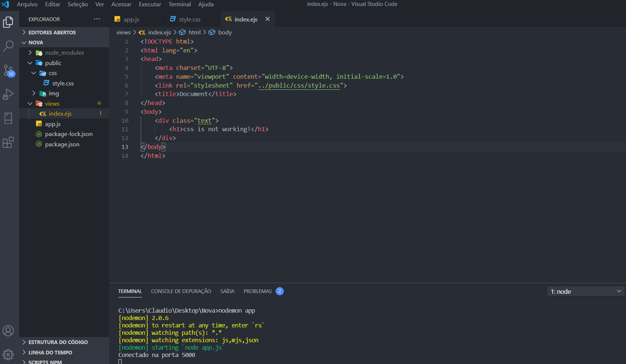Open package-lock.json in explorer
The width and height of the screenshot is (626, 364).
[64, 134]
